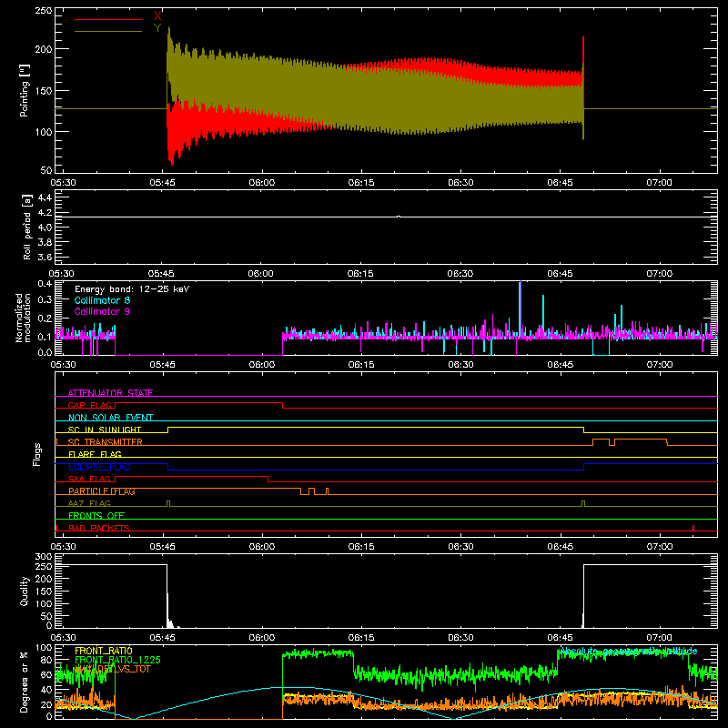Click the GAP_FLAG label
The height and width of the screenshot is (728, 728).
[x=89, y=405]
